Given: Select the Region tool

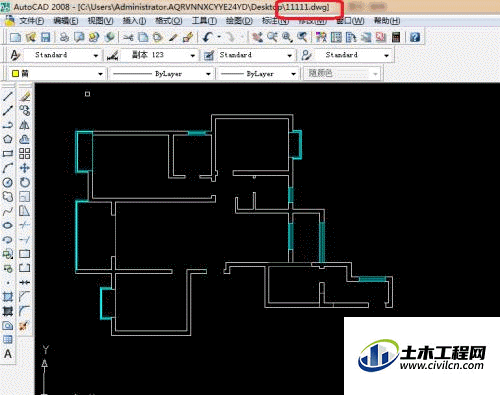Looking at the screenshot, I should coord(8,326).
